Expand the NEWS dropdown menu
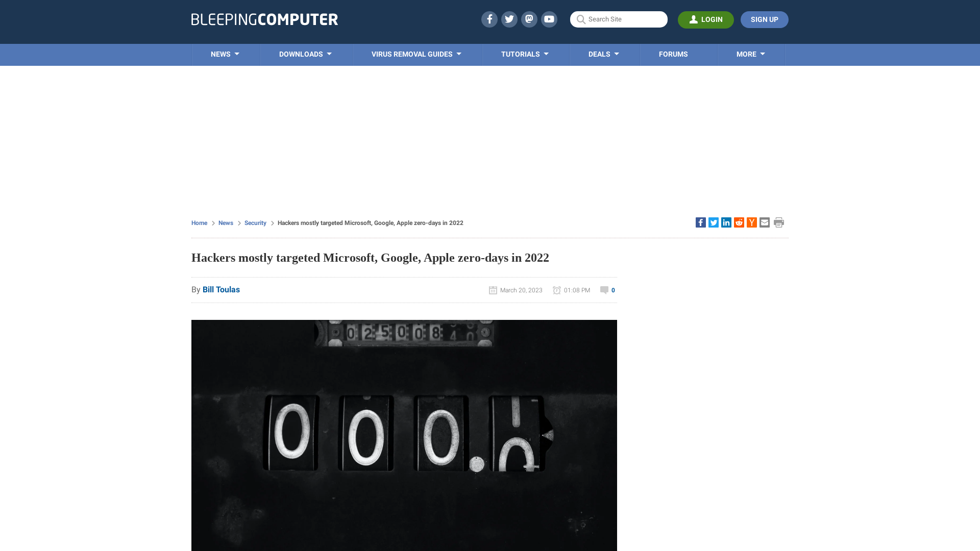Image resolution: width=980 pixels, height=551 pixels. coord(226,55)
